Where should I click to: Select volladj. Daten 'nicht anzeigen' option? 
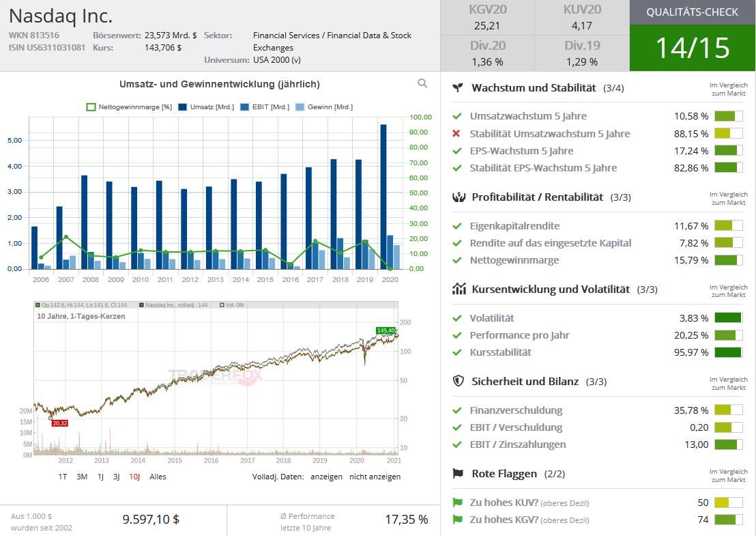(375, 477)
